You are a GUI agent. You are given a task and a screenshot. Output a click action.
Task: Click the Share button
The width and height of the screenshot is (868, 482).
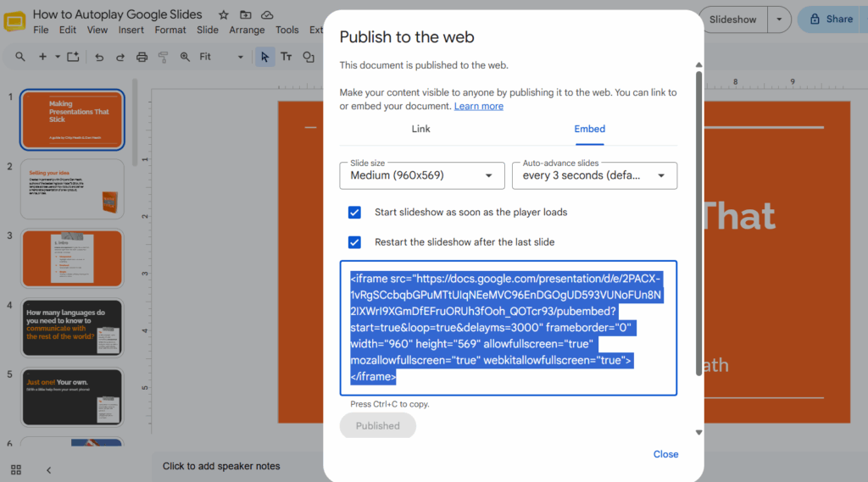point(834,19)
